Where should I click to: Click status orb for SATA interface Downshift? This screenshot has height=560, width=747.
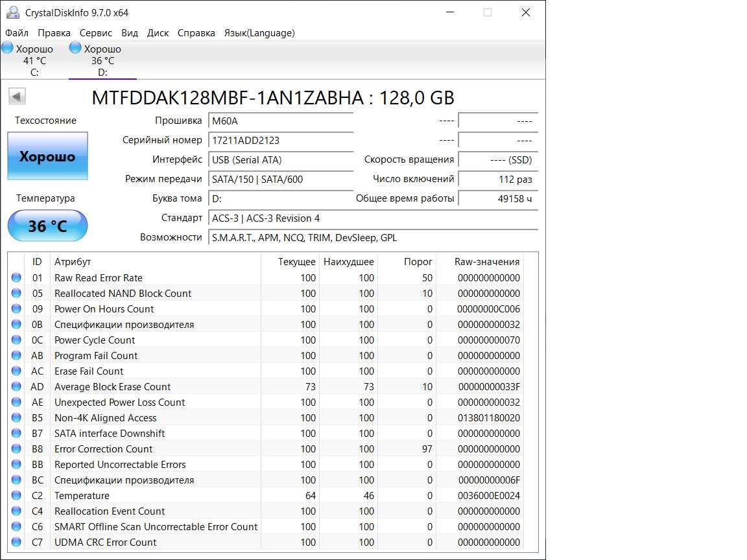pos(16,434)
